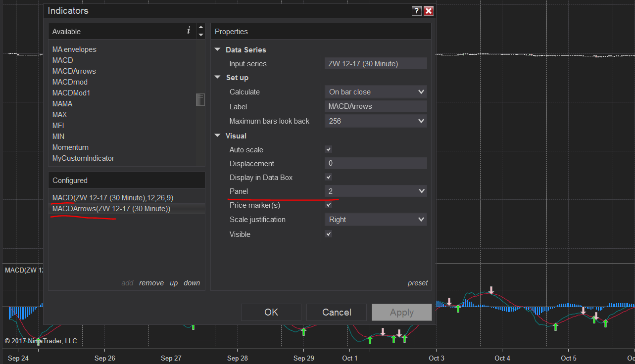This screenshot has width=635, height=364.
Task: Select MACDArrows in the Configured list
Action: point(111,209)
